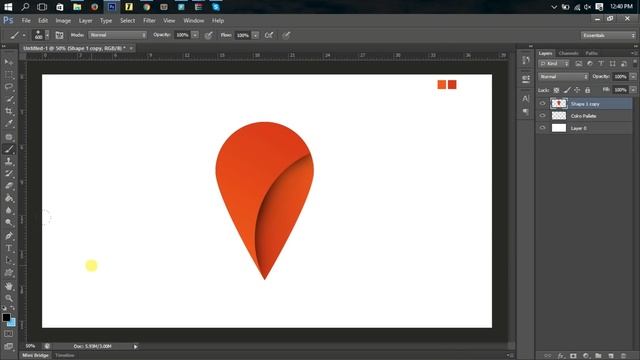
Task: Select the Pen tool
Action: click(x=9, y=236)
